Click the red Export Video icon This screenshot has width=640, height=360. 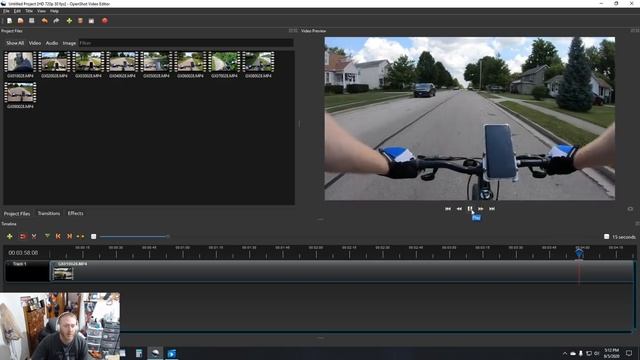105,20
